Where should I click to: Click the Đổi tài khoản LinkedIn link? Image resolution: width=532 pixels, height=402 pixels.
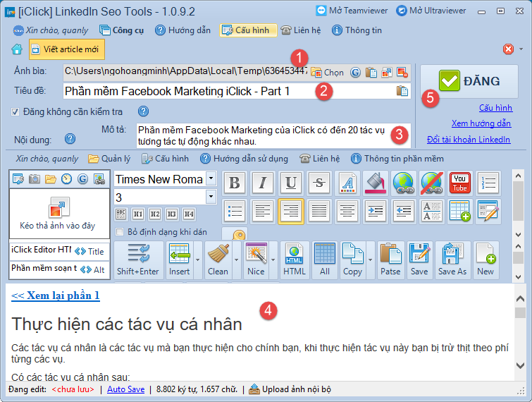click(x=469, y=140)
